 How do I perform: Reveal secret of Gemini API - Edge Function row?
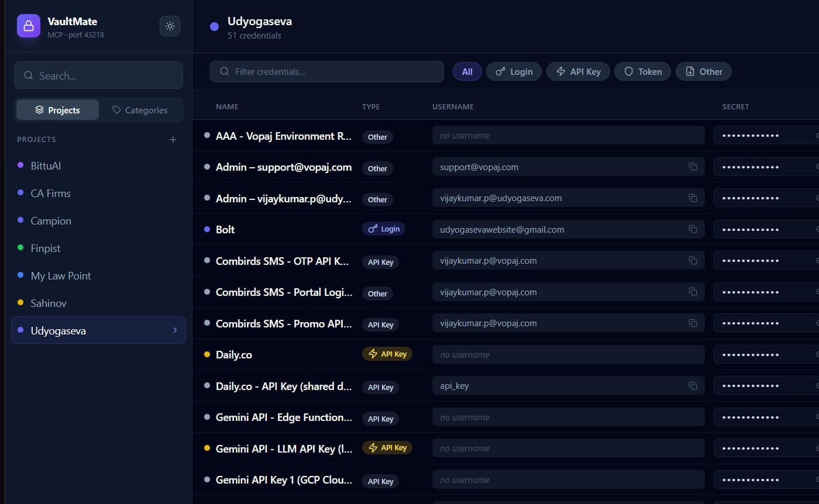click(817, 417)
